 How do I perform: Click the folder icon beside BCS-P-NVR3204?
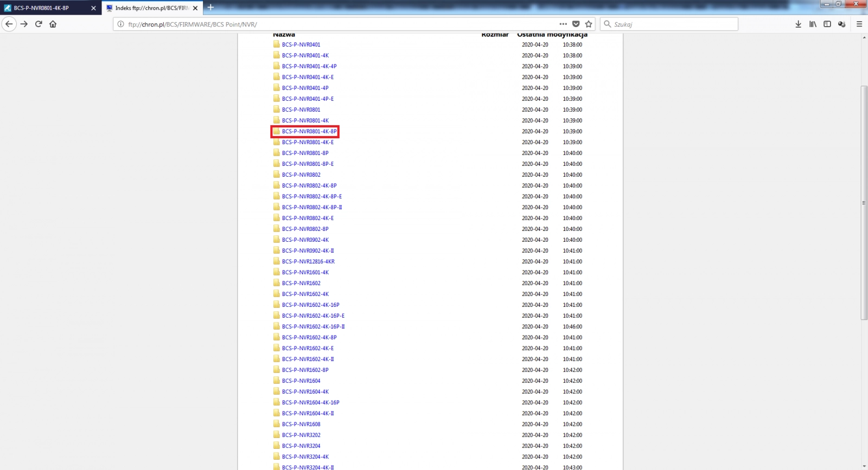pos(277,446)
